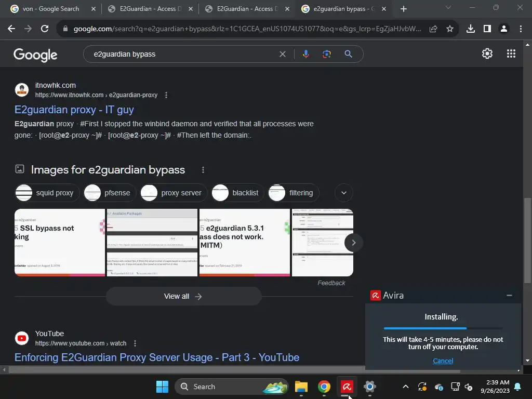Send Feedback on image results
Screen dimensions: 532x399
pos(331,283)
